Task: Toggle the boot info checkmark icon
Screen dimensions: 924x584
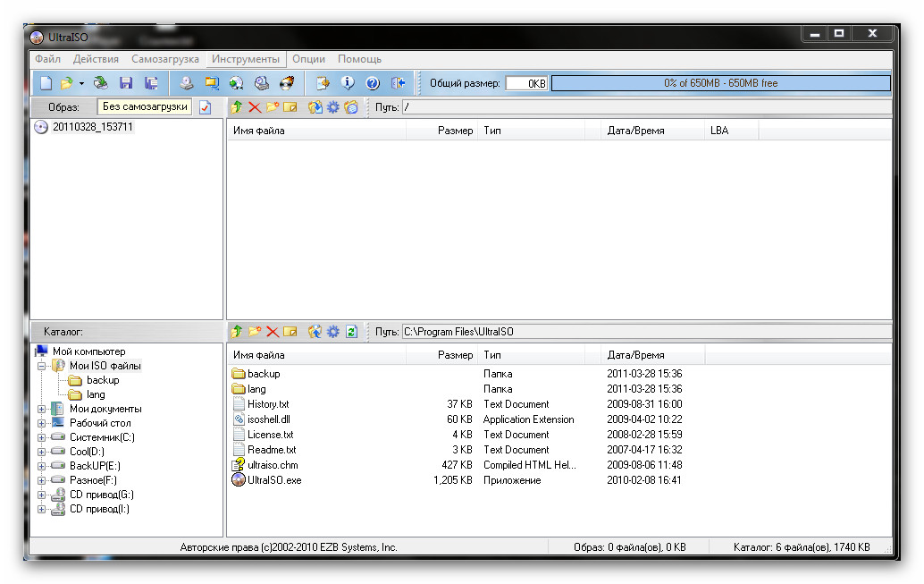Action: 205,107
